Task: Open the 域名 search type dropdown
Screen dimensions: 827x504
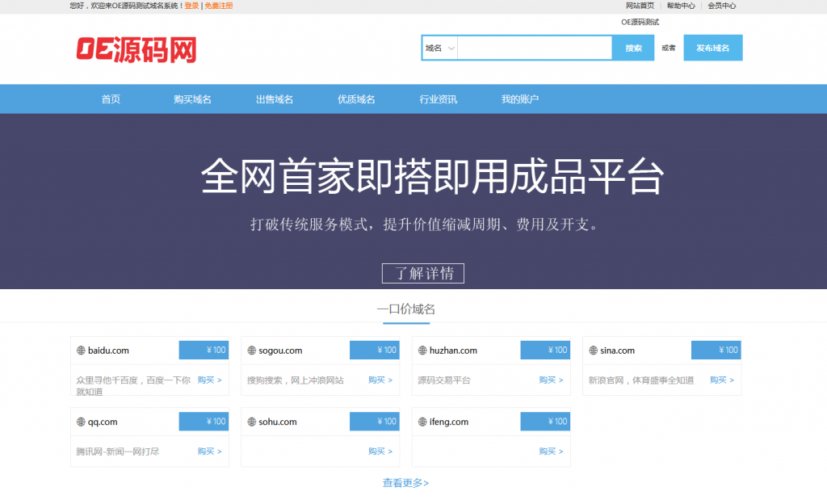Action: click(x=439, y=48)
